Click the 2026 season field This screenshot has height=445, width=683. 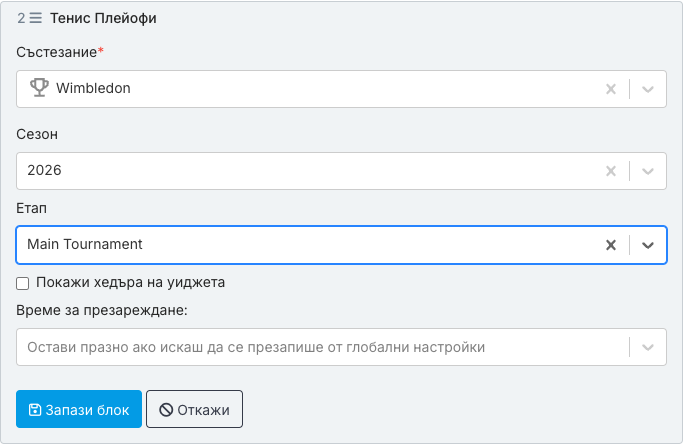click(342, 171)
